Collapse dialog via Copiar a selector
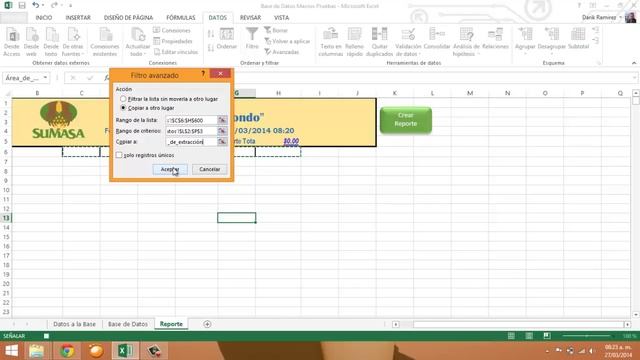 pyautogui.click(x=222, y=142)
